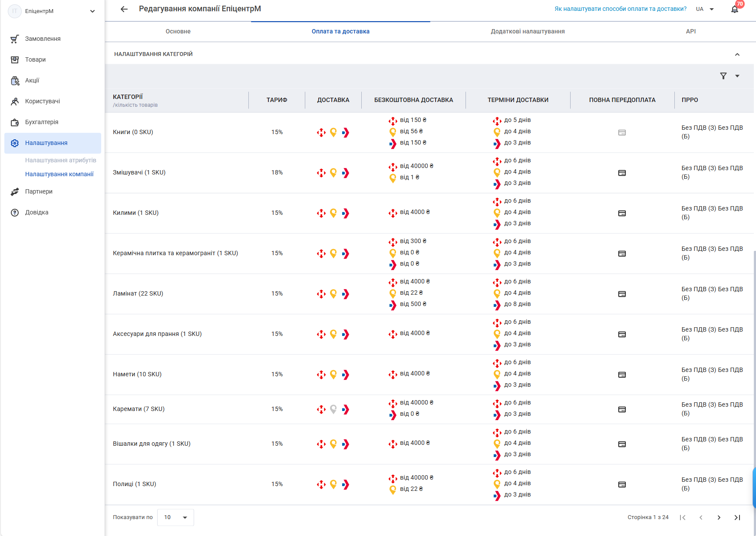The width and height of the screenshot is (756, 536).
Task: Toggle full prepayment for Керамічна плитка row
Action: 622,253
